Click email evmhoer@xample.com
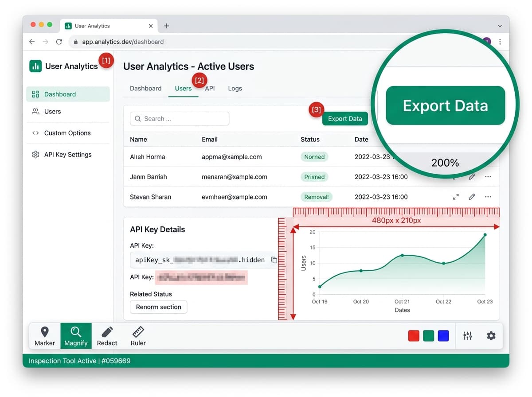Image resolution: width=532 pixels, height=397 pixels. click(235, 197)
